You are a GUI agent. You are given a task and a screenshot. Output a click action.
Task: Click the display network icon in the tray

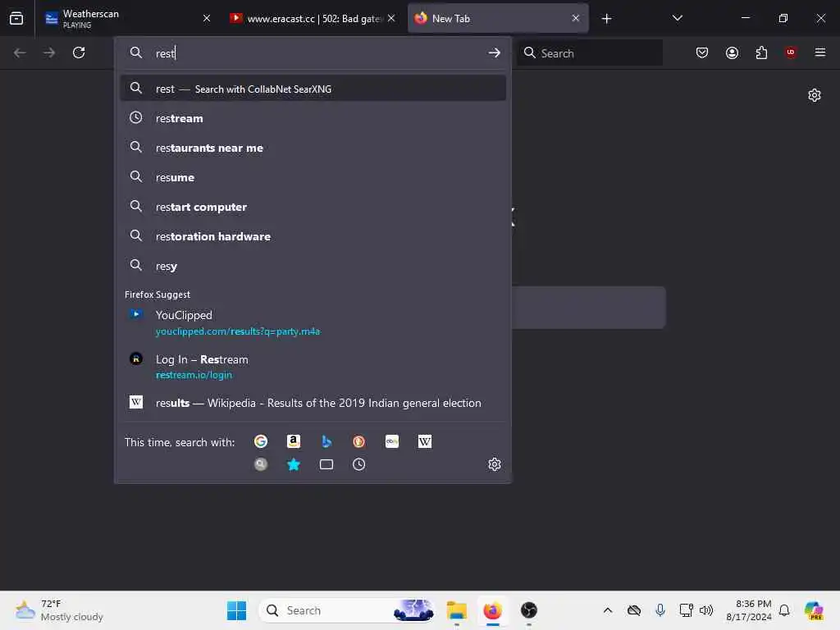tap(686, 610)
